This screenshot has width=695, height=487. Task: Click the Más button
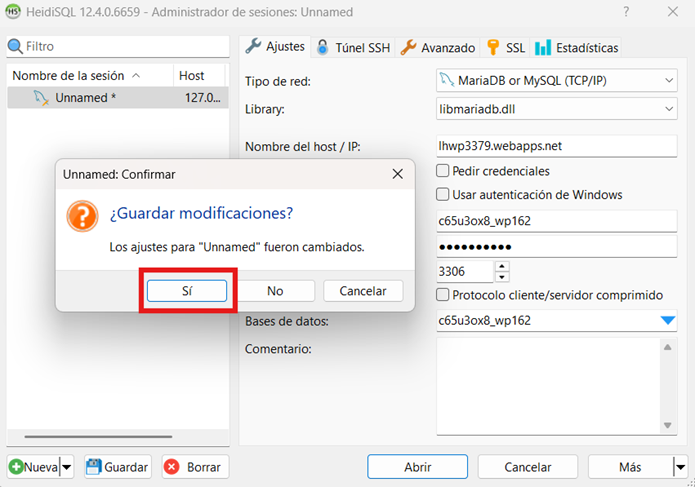click(x=630, y=467)
